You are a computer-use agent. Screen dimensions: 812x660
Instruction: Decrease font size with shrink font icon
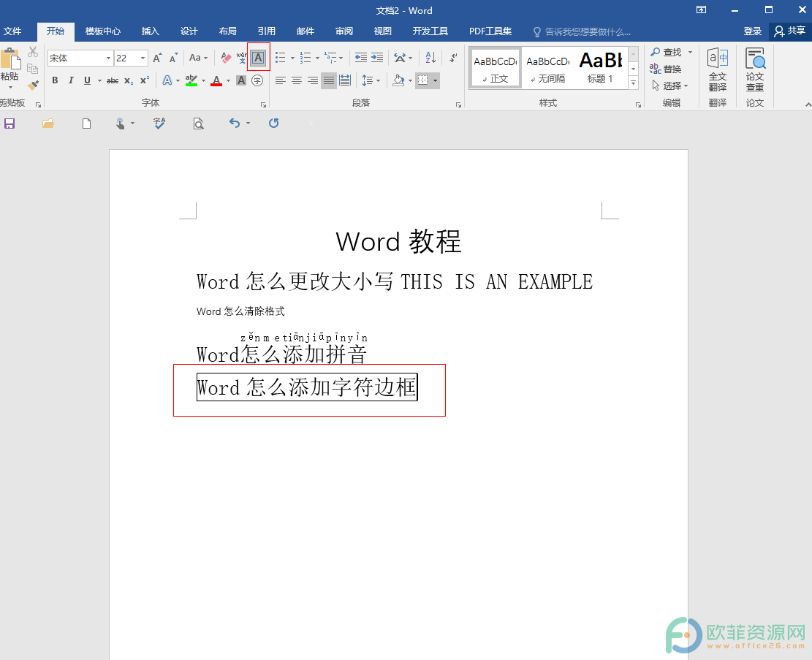[174, 58]
